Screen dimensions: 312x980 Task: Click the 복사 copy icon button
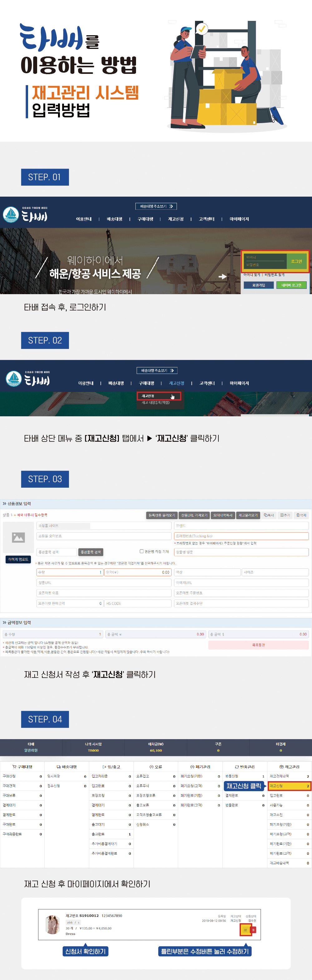point(269,515)
